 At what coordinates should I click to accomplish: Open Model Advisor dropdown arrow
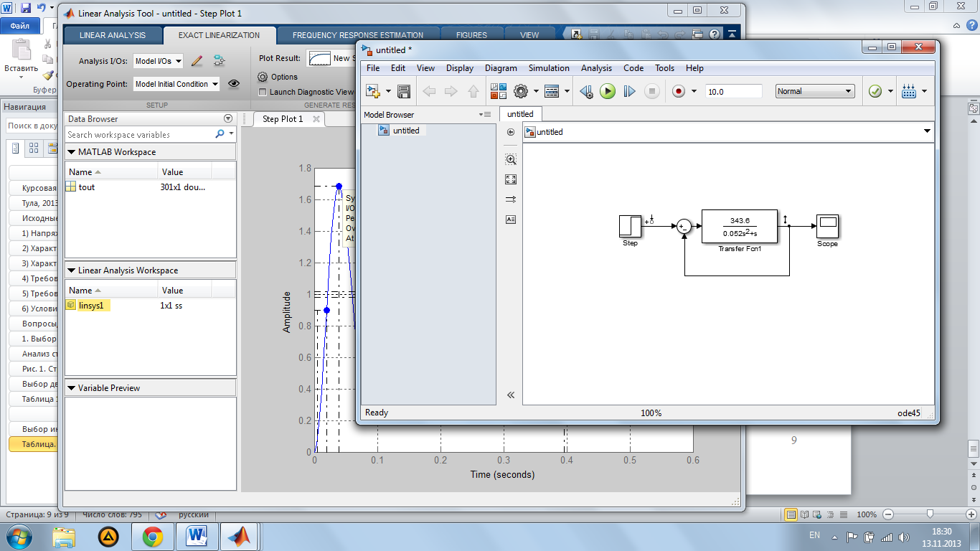click(890, 91)
